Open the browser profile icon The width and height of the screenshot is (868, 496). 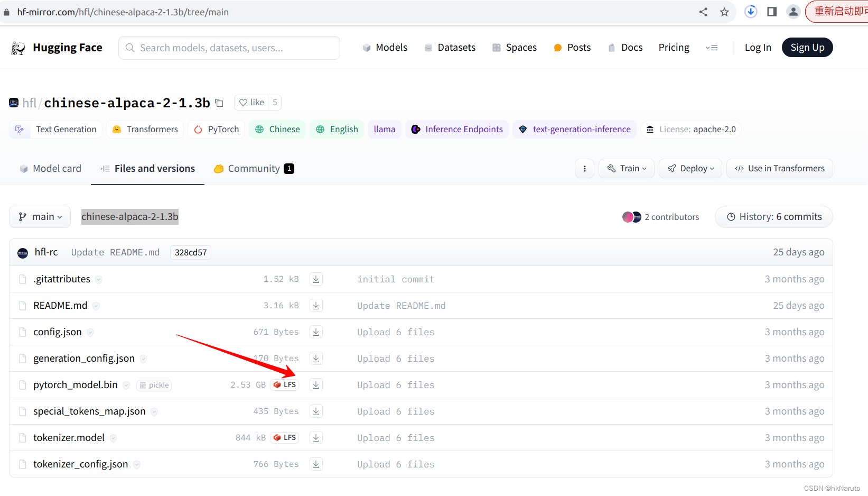click(793, 12)
